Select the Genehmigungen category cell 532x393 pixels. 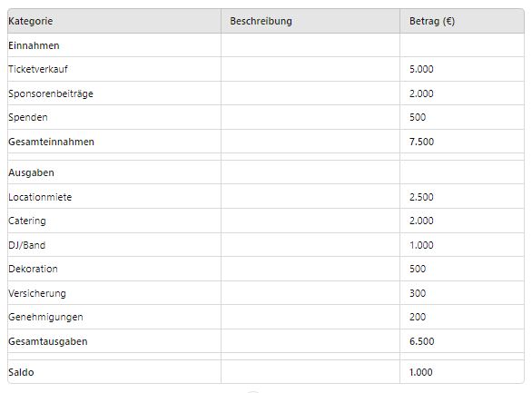[x=114, y=317]
